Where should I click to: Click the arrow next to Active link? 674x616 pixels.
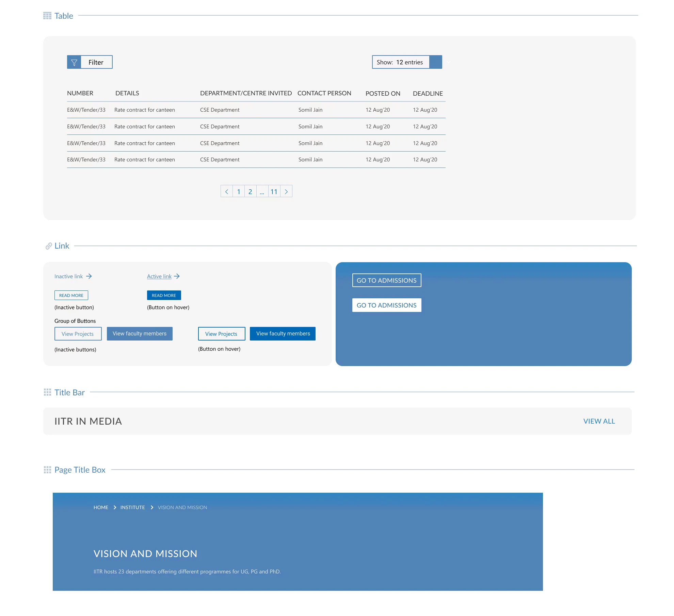177,276
